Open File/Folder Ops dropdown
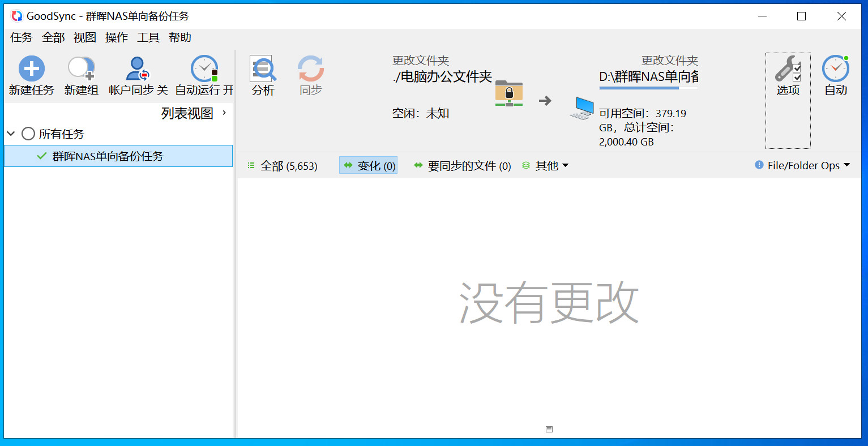This screenshot has width=868, height=446. pyautogui.click(x=802, y=165)
